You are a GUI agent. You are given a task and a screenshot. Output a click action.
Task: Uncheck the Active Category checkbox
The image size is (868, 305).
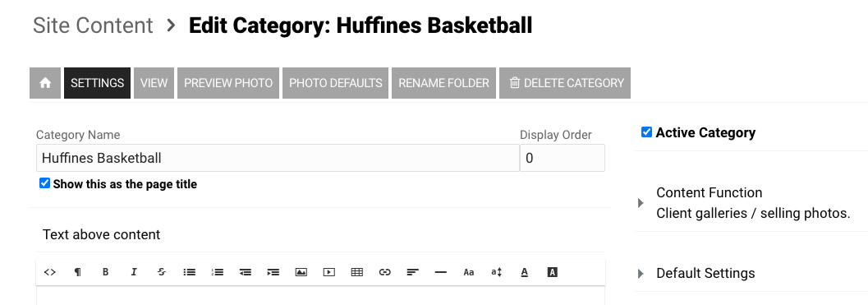[x=646, y=132]
